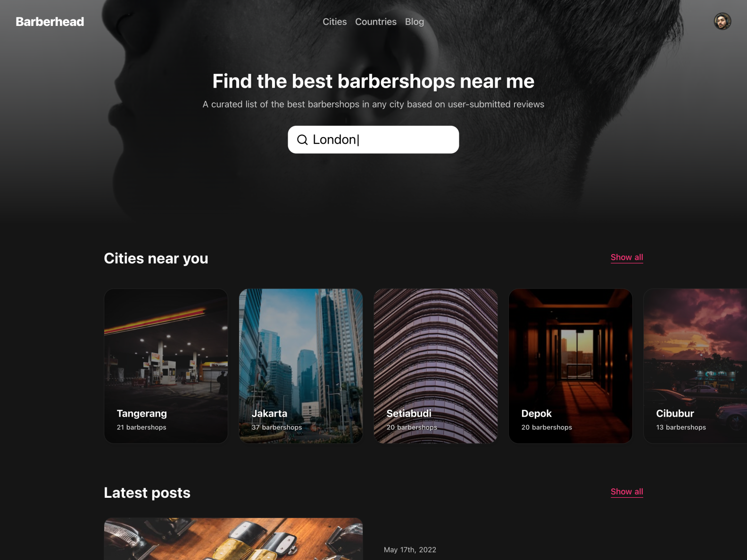Viewport: 747px width, 560px height.
Task: Focus the London search field
Action: coord(373,140)
